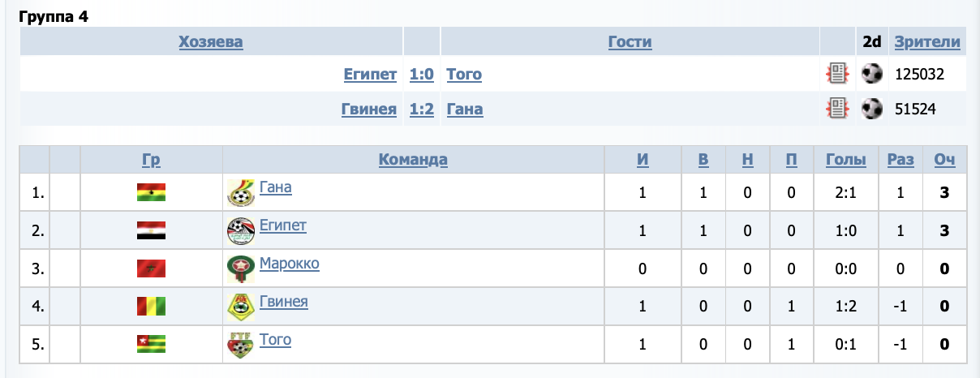Click the Голы column header

[846, 160]
